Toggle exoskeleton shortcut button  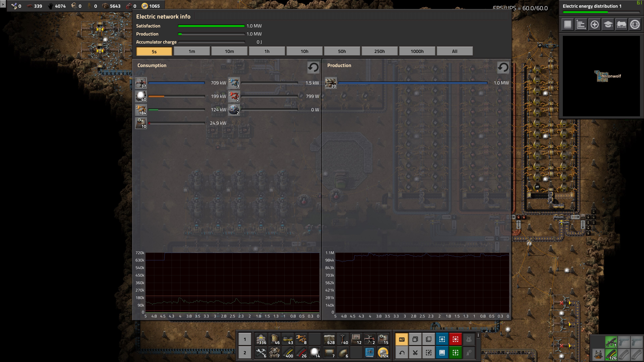pos(469,353)
